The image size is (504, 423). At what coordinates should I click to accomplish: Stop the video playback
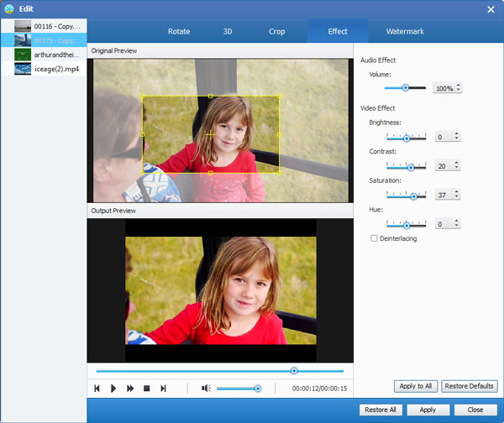click(x=146, y=389)
